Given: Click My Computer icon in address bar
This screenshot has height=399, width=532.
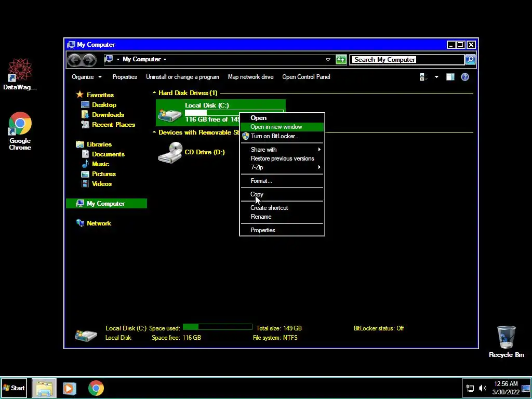Looking at the screenshot, I should click(109, 59).
